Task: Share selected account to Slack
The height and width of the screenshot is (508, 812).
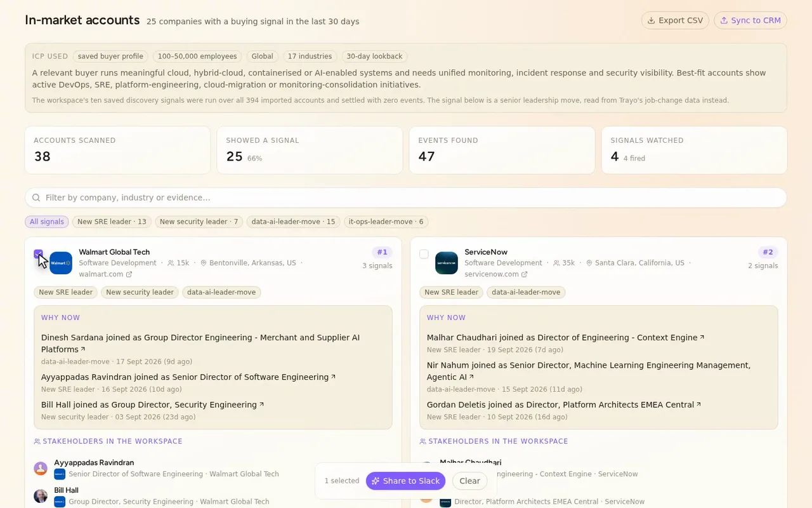Action: pos(406,481)
